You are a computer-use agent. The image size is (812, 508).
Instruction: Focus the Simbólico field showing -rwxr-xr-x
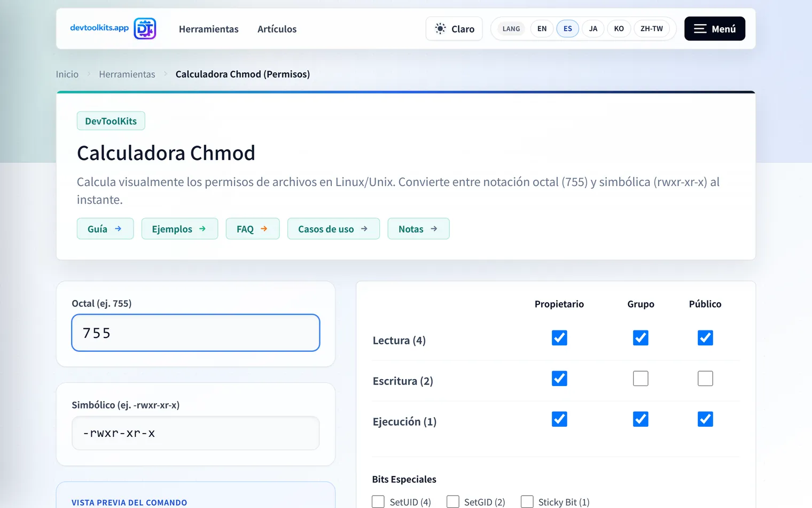196,433
